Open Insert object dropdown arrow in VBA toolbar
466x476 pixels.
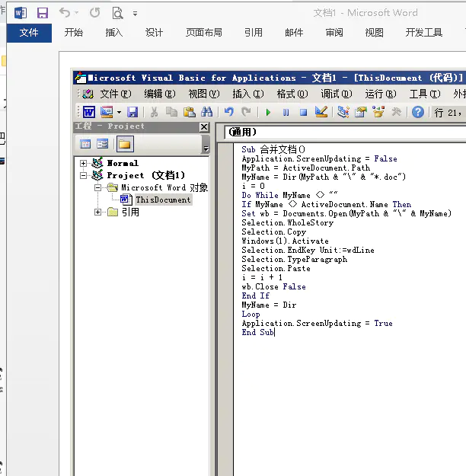click(x=119, y=113)
